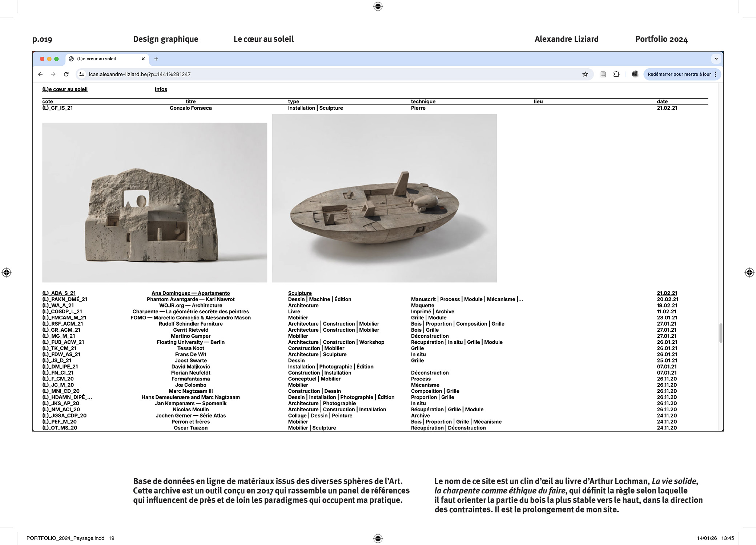The width and height of the screenshot is (756, 545).
Task: Click the page's vertical scrollbar thumb
Action: tap(720, 332)
